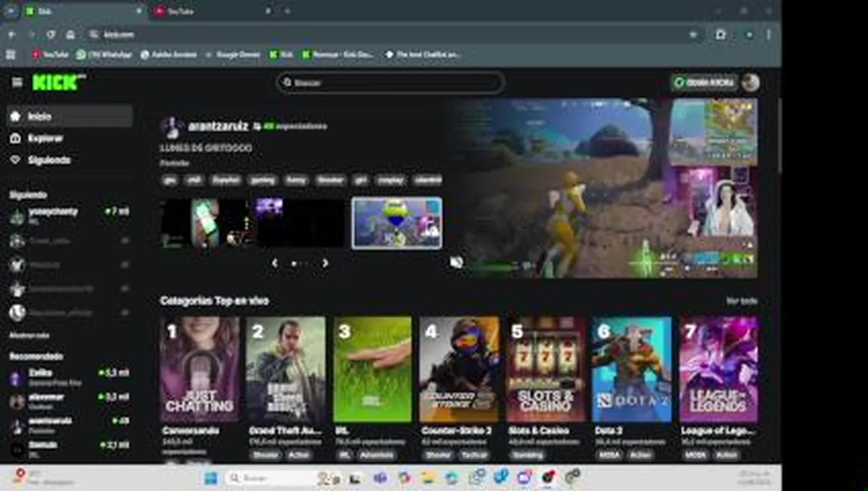868x491 pixels.
Task: Reload the page with refresh icon
Action: pyautogui.click(x=50, y=34)
